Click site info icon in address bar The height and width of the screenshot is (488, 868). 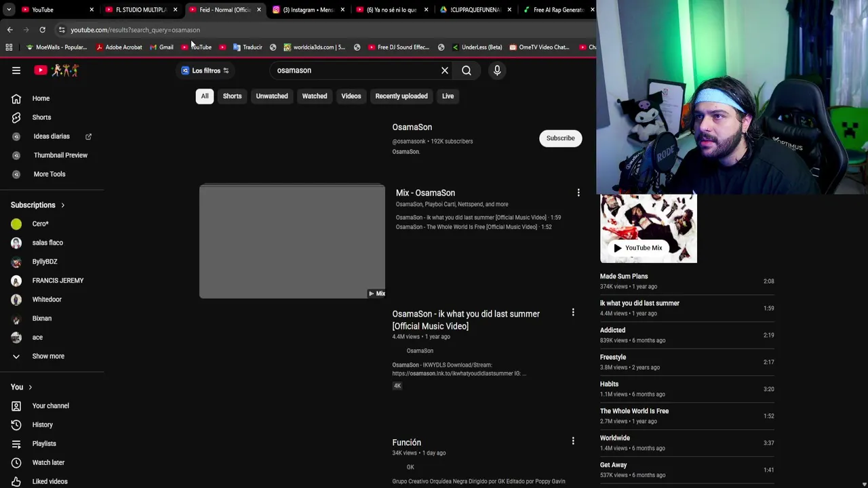coord(62,30)
